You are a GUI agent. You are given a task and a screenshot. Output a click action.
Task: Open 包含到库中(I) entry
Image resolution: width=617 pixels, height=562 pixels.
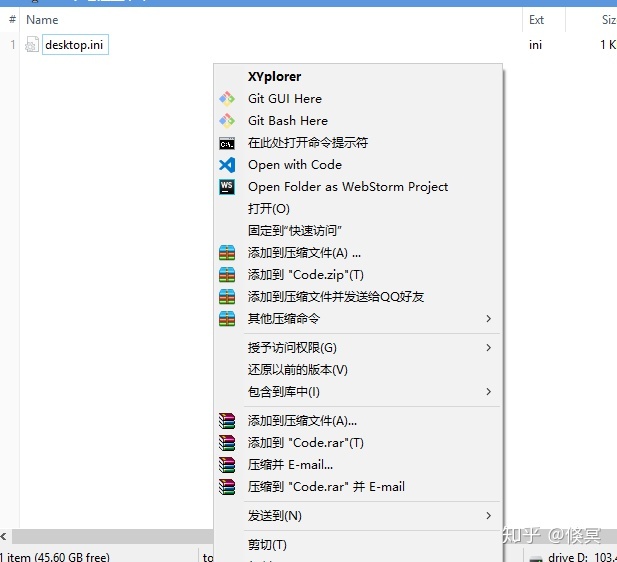click(358, 392)
